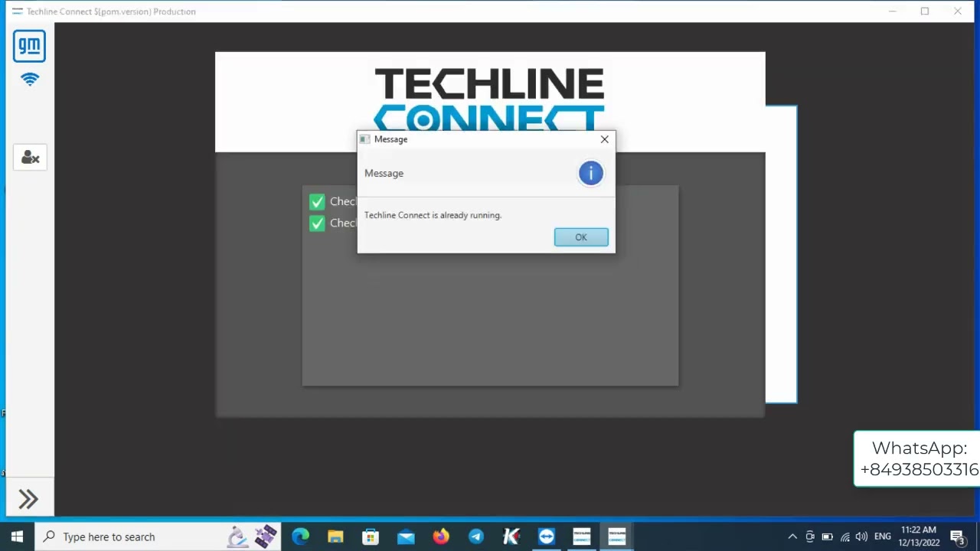The width and height of the screenshot is (980, 551).
Task: Click the GM logo in sidebar
Action: click(29, 46)
